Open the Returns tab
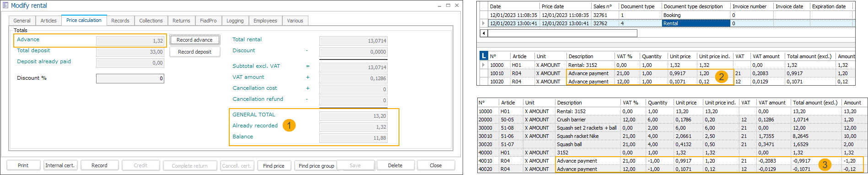Image resolution: width=868 pixels, height=175 pixels. coord(181,21)
